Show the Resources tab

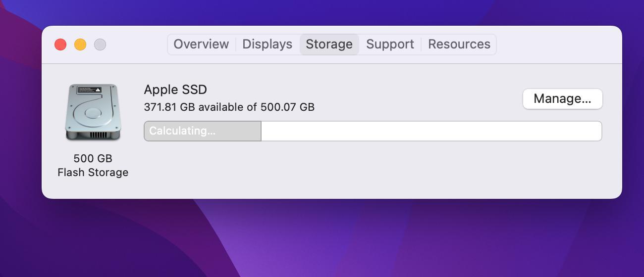(459, 44)
